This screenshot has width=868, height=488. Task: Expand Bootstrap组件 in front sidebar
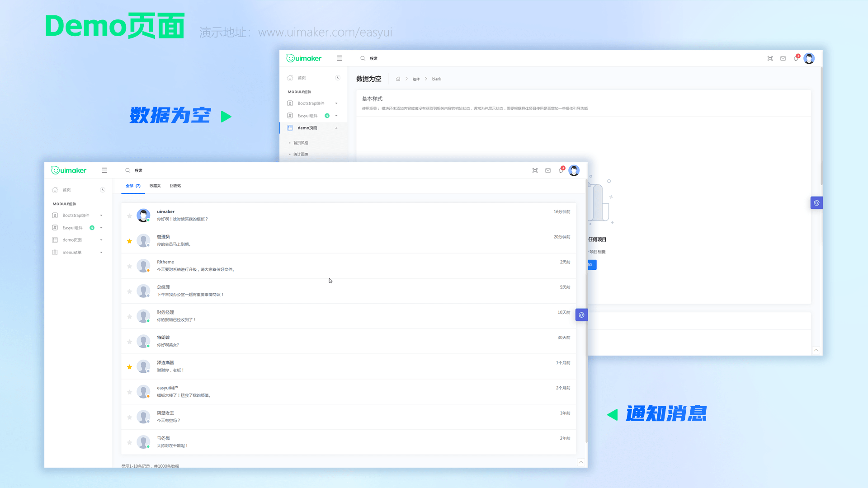(76, 216)
